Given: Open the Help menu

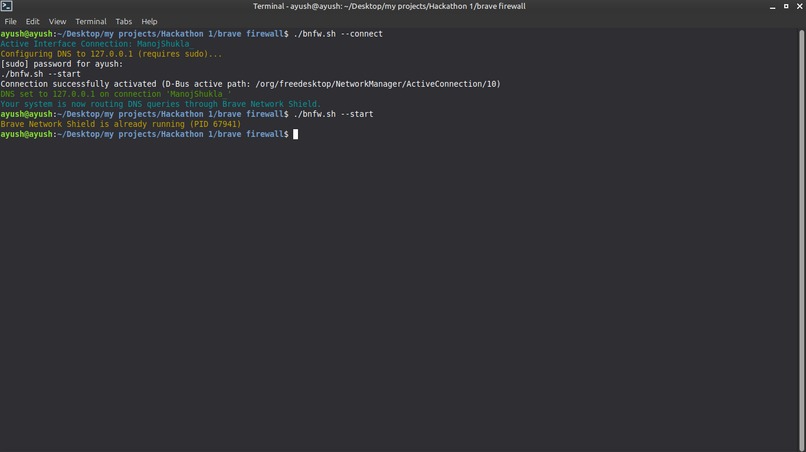Looking at the screenshot, I should tap(149, 22).
